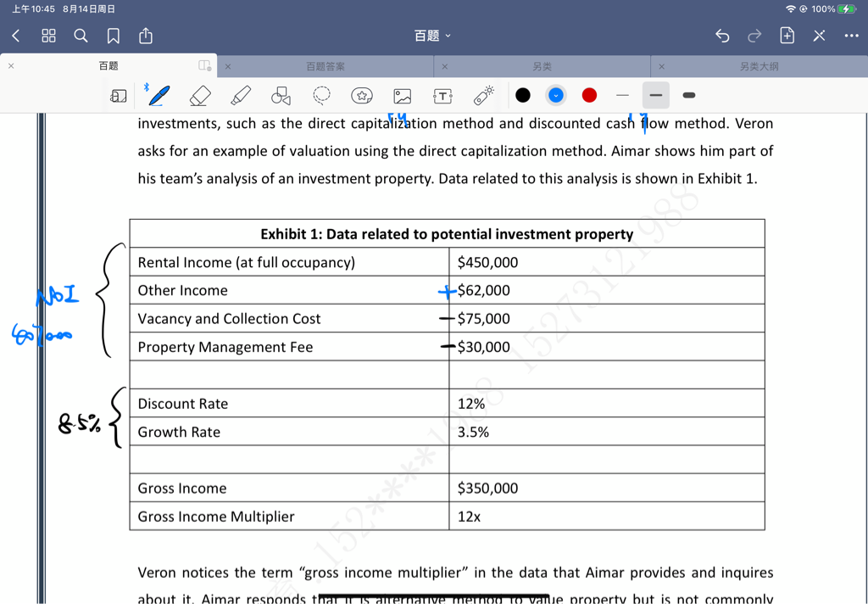Redo the last undone action

754,36
